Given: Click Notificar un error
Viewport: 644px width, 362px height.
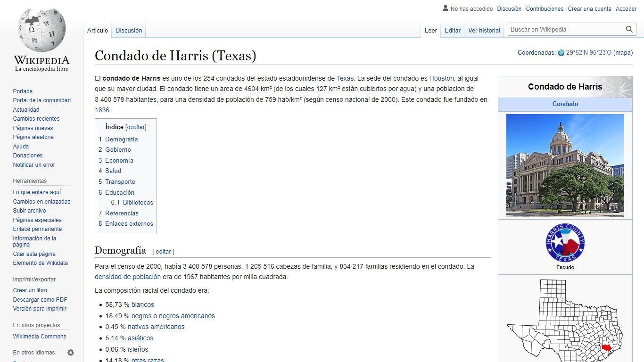Looking at the screenshot, I should 34,165.
